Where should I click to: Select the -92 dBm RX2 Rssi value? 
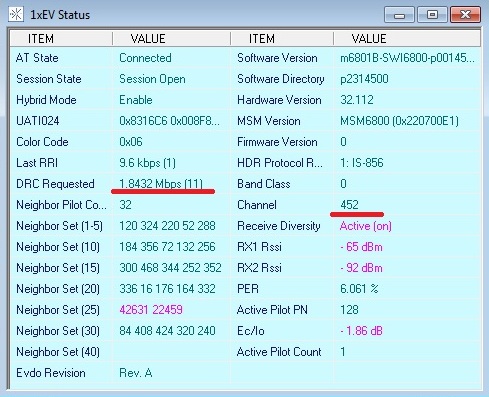coord(361,268)
